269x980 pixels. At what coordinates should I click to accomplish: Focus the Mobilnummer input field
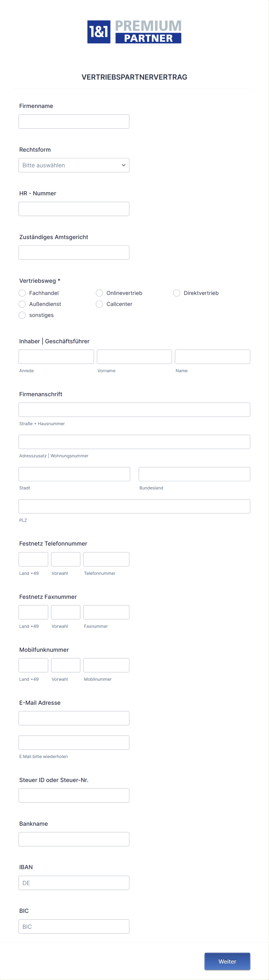[106, 665]
